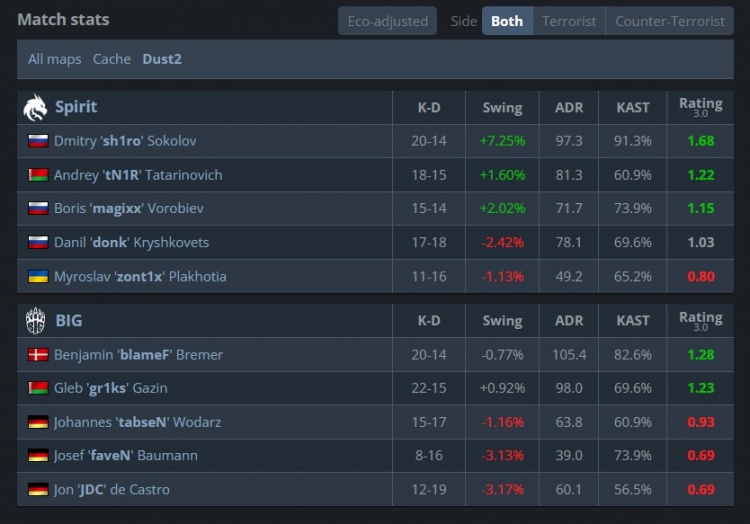The image size is (750, 524).
Task: Click zont1x's 49.2 ADR value
Action: (569, 276)
